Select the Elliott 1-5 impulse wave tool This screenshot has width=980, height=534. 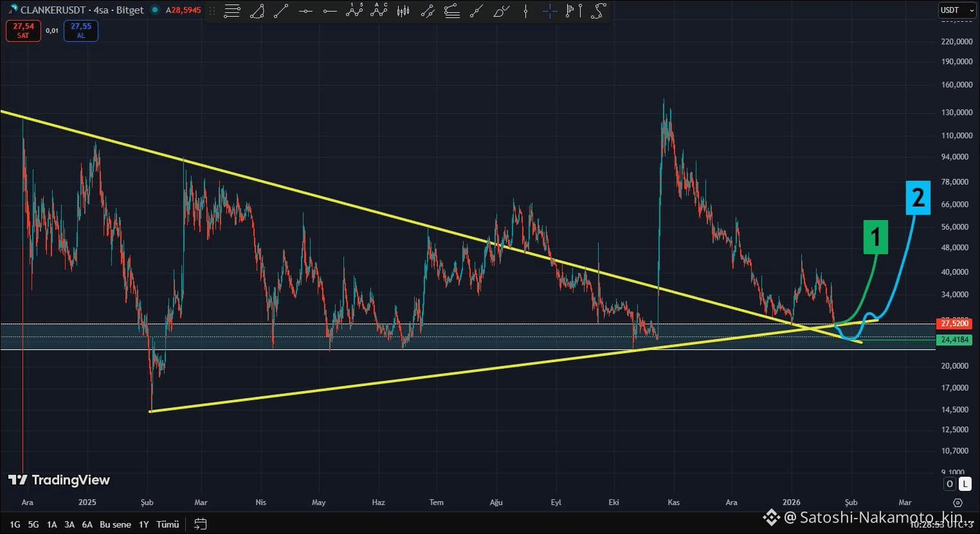354,10
